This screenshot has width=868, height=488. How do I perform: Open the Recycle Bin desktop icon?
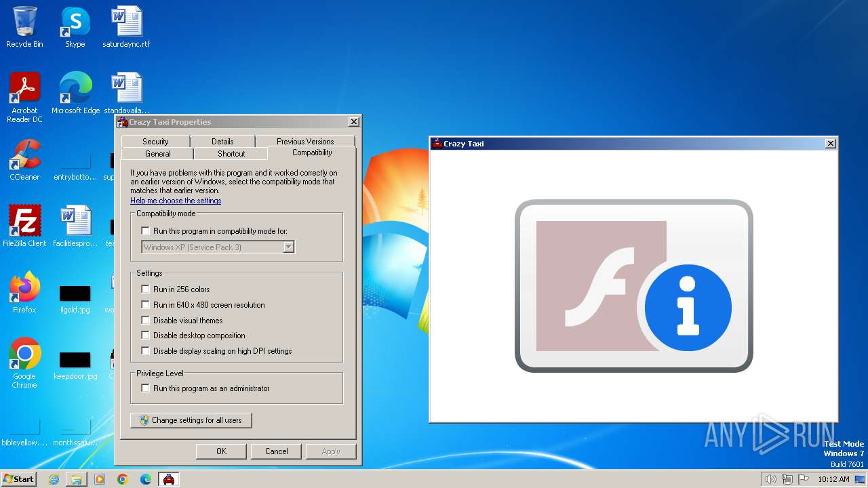pyautogui.click(x=24, y=27)
